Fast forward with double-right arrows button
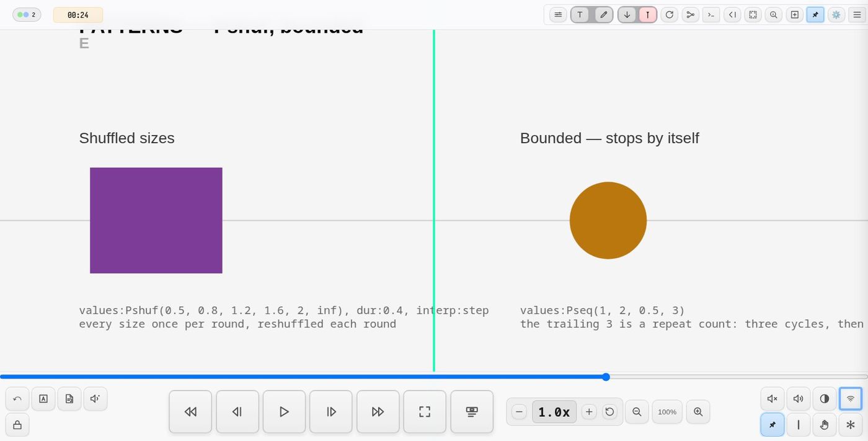The width and height of the screenshot is (868, 441). click(378, 412)
